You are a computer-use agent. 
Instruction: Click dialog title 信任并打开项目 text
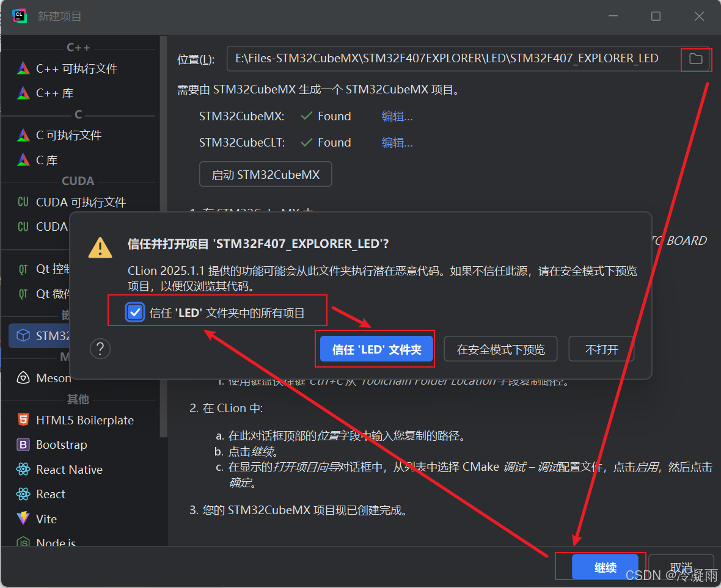(258, 244)
